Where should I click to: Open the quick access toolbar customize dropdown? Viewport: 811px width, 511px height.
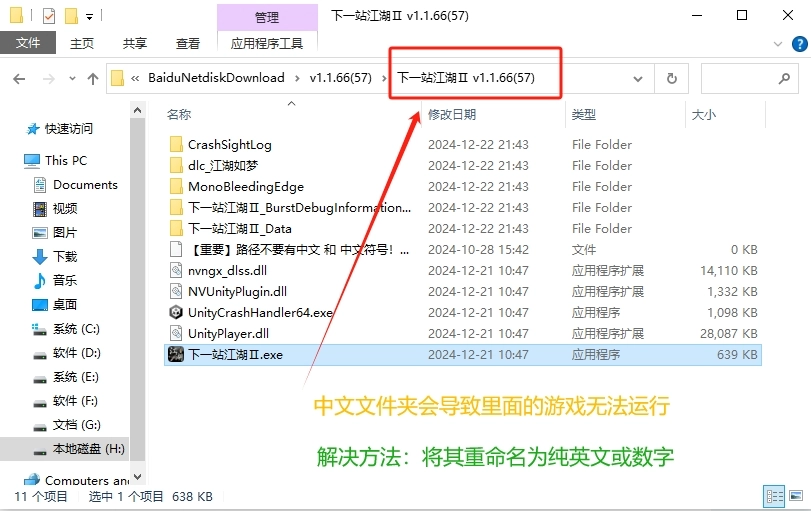click(90, 16)
